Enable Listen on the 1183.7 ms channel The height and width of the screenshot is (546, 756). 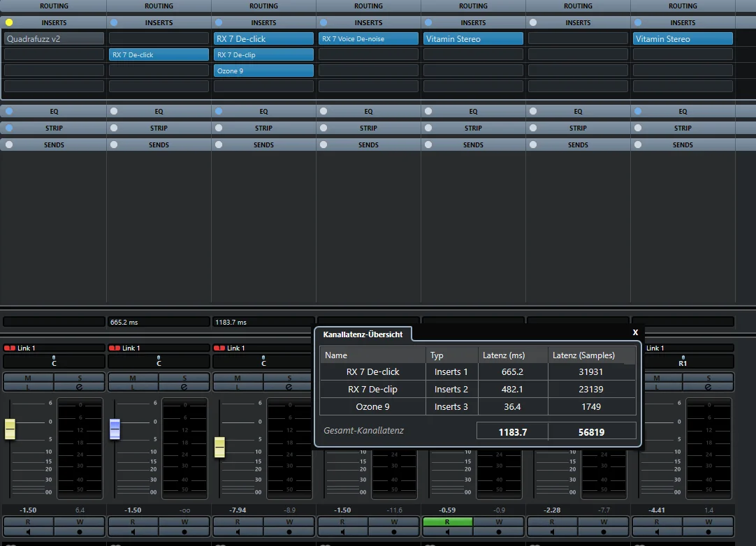coord(238,387)
